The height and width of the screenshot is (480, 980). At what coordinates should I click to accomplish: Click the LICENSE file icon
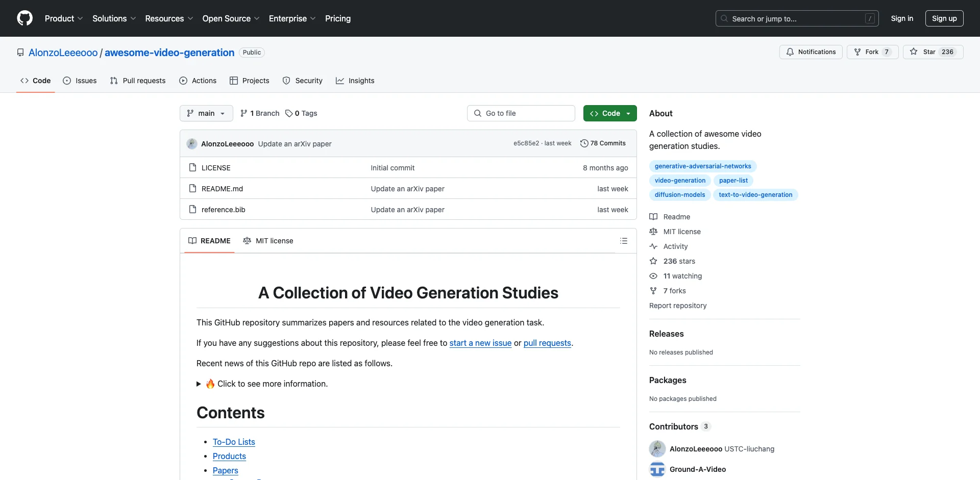[192, 167]
